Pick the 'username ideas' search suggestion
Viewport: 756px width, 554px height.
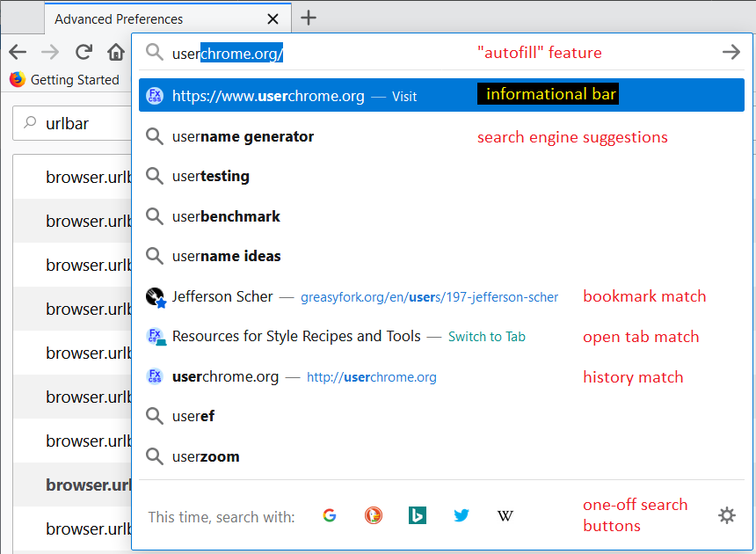click(x=441, y=256)
